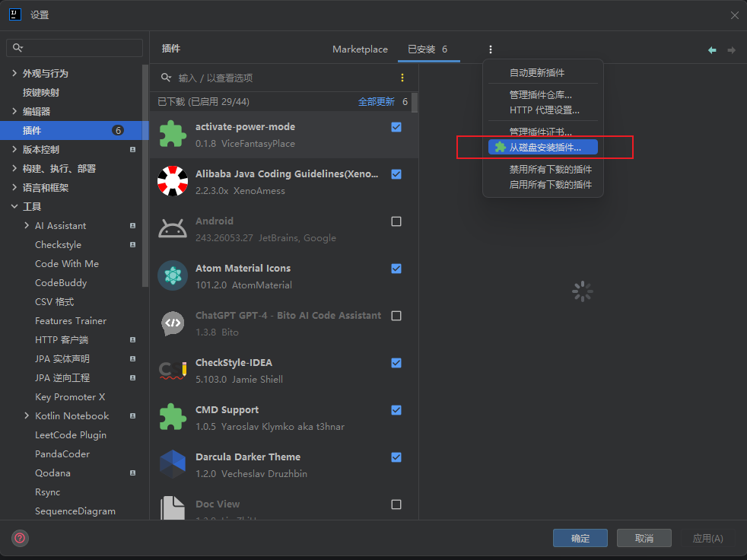Close the settings dialog window
This screenshot has height=560, width=747.
[735, 15]
